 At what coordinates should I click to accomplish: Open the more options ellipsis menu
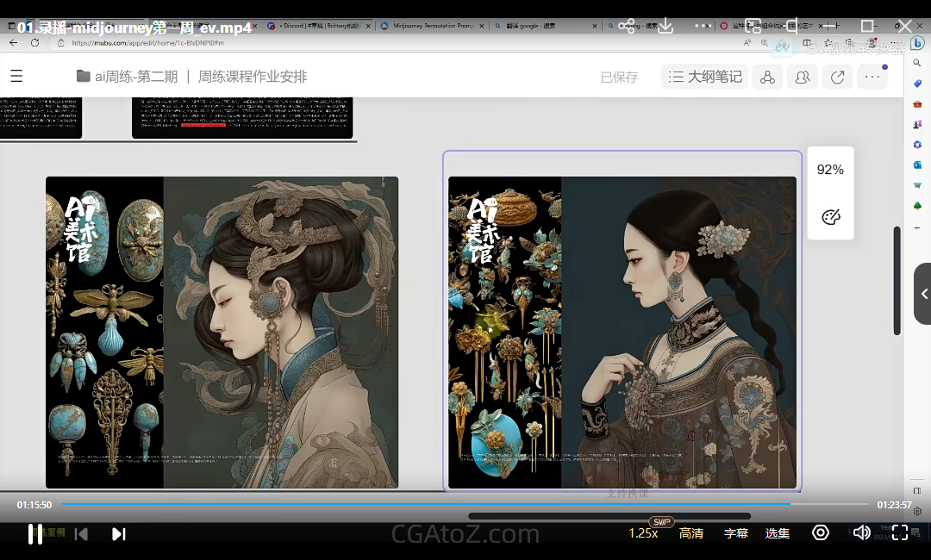tap(872, 77)
